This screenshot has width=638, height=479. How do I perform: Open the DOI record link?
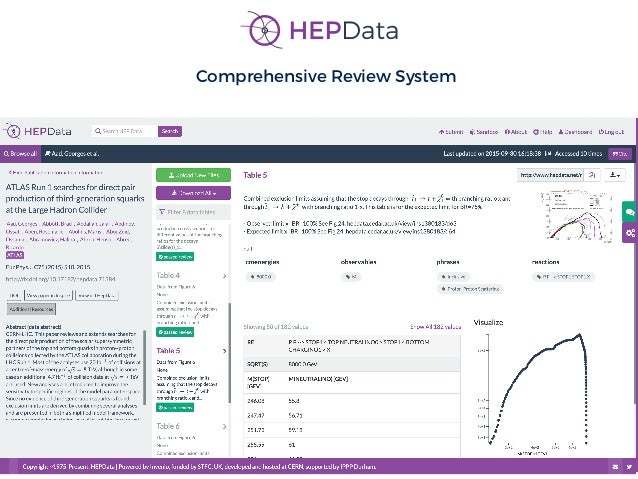(x=61, y=279)
